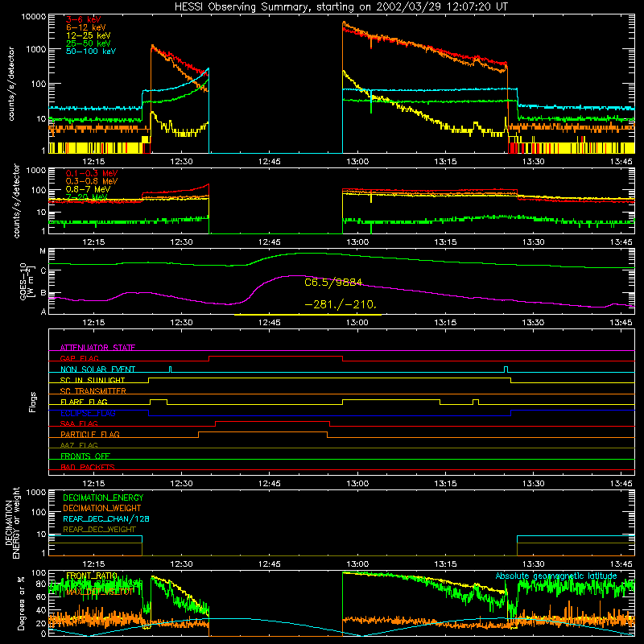Select the SC_TRANSMITTER flag label

click(x=93, y=391)
